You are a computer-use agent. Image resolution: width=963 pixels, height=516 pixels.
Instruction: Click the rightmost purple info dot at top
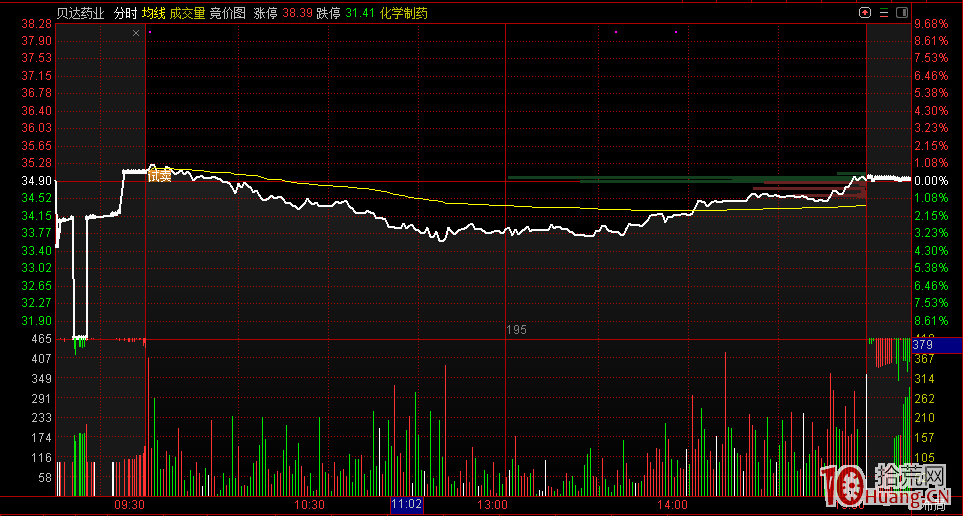[676, 32]
